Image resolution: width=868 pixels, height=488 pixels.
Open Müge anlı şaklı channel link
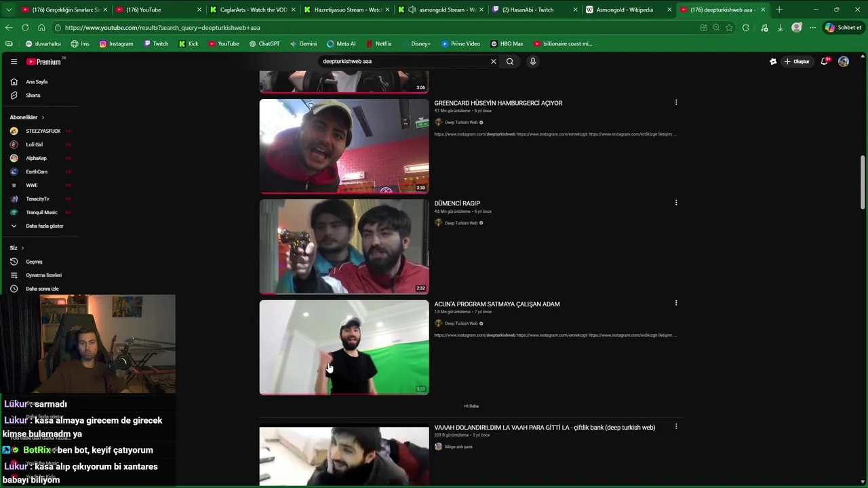458,447
